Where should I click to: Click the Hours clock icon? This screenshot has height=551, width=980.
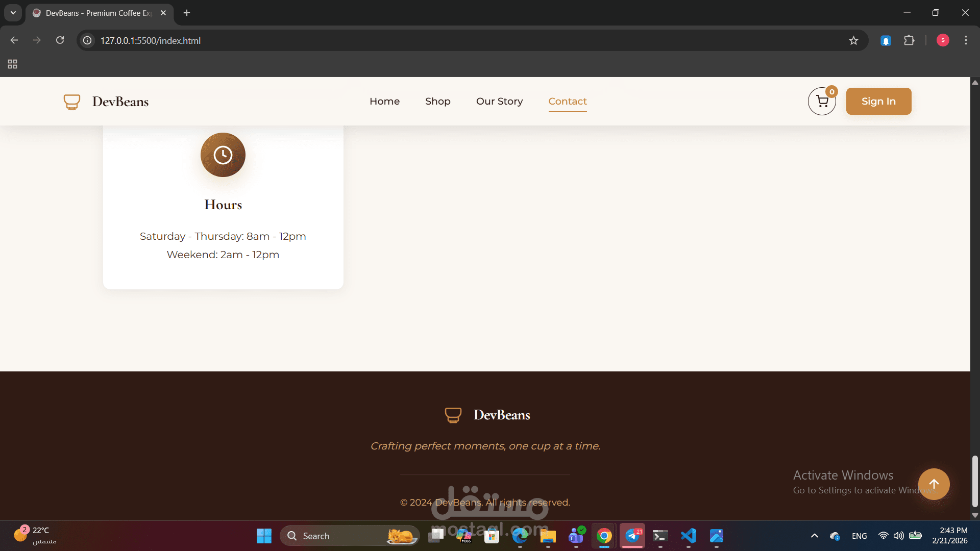pos(223,155)
